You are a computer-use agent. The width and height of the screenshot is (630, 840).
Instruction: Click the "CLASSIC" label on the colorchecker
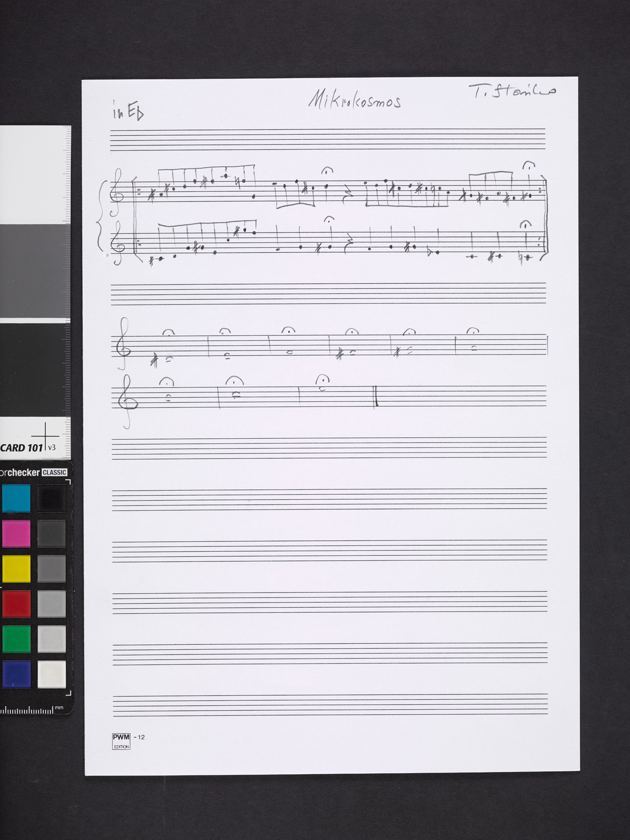[54, 472]
